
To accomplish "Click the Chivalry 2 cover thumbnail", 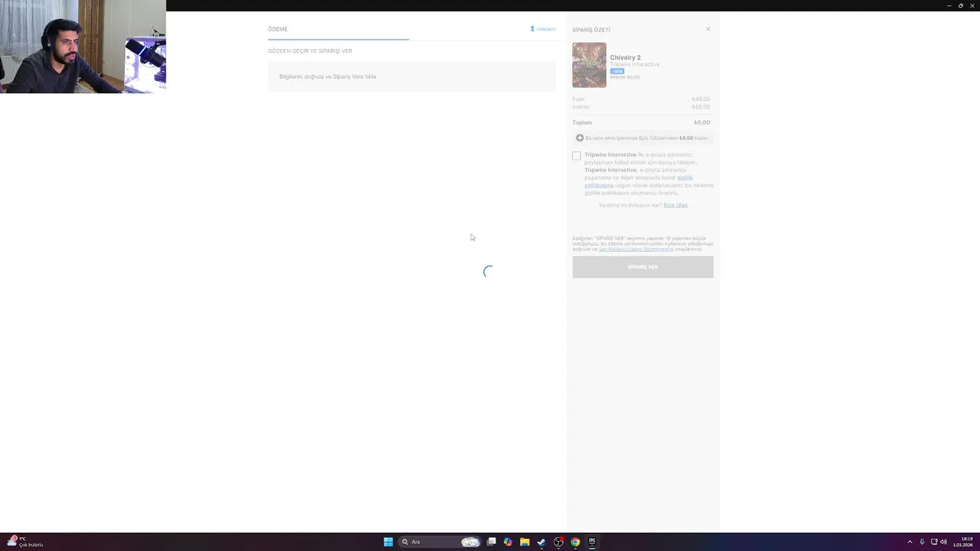I will [589, 65].
